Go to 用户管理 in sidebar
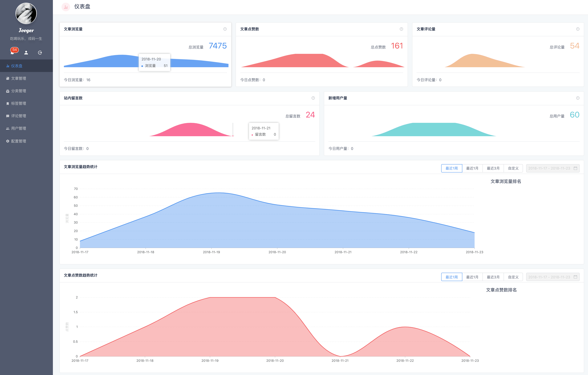Screen dimensions: 588x375 click(19, 128)
